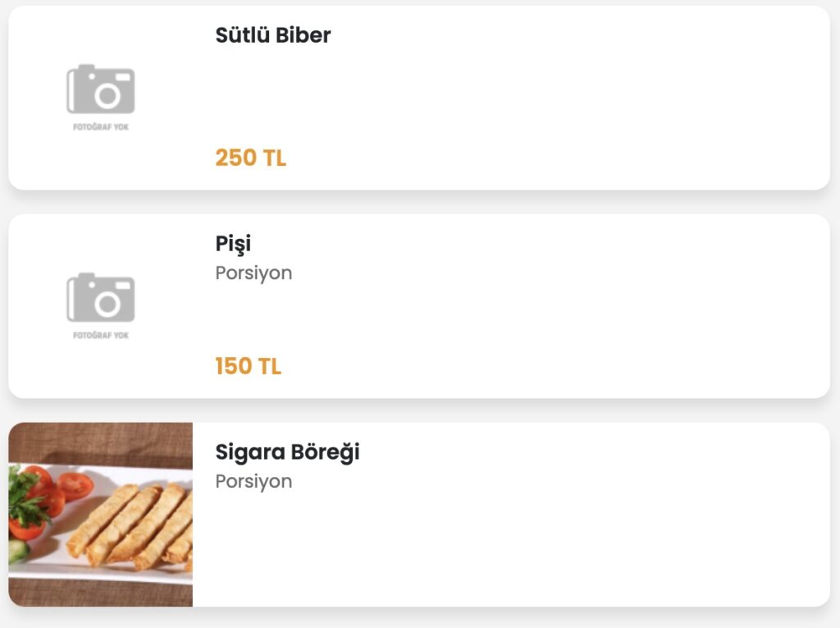The height and width of the screenshot is (628, 840).
Task: Click the 'Fotoğraf Yok' label under Pişi
Action: coord(101,336)
